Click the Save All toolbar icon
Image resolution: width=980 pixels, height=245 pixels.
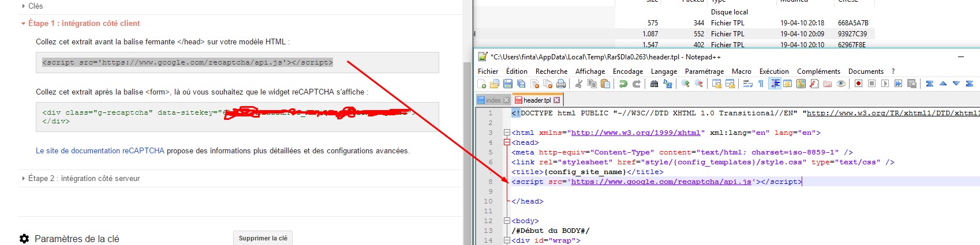coord(521,84)
